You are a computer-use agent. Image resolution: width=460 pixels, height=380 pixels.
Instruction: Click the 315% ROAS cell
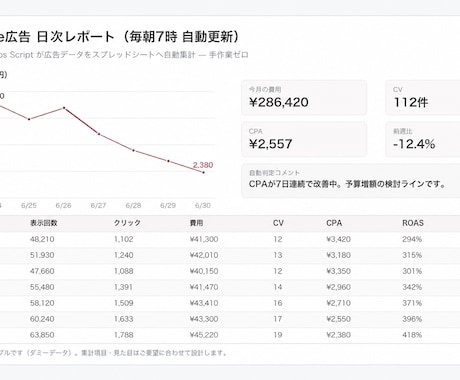[x=412, y=255]
